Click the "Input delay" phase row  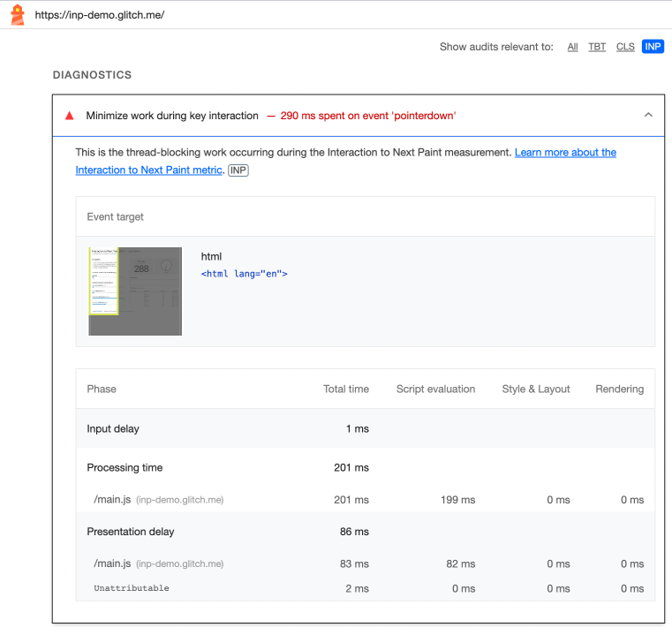tap(113, 429)
